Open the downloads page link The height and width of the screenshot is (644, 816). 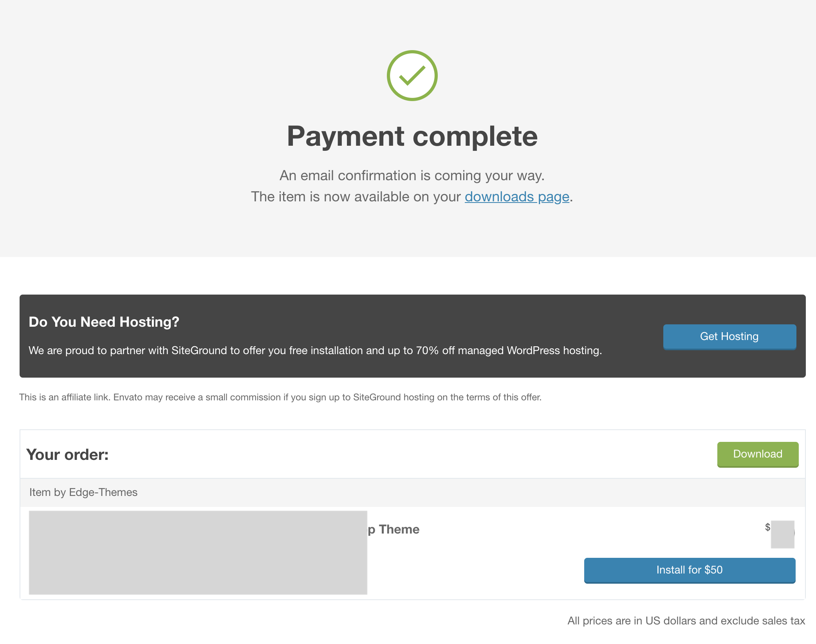517,197
